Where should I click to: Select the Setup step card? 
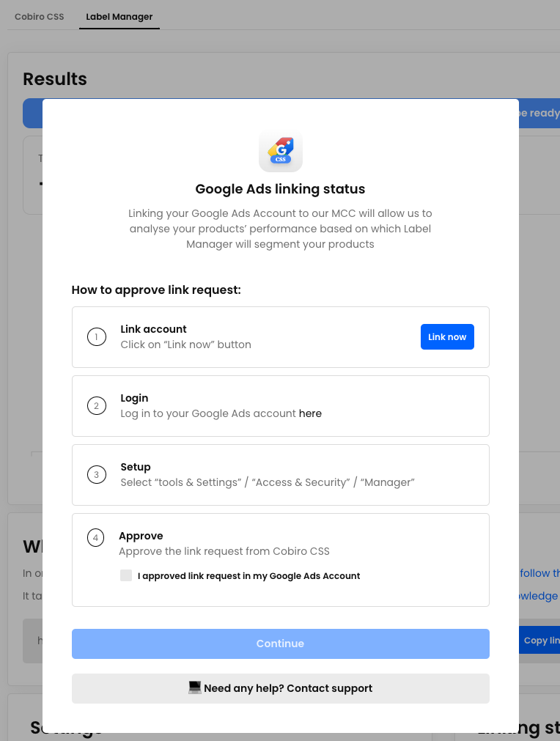(281, 475)
